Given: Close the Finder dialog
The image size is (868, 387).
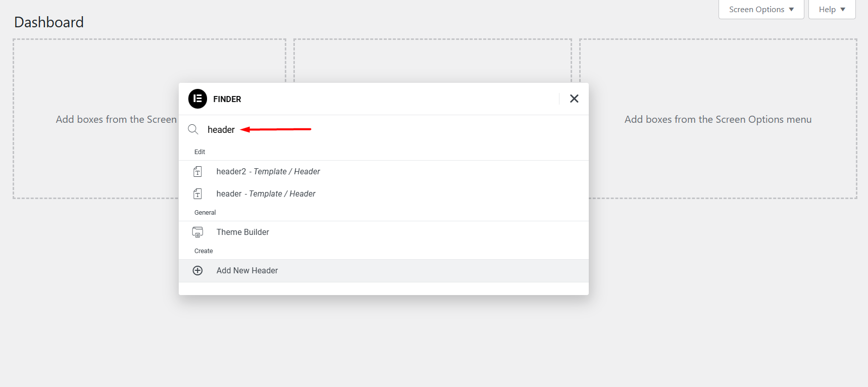Looking at the screenshot, I should (x=574, y=99).
